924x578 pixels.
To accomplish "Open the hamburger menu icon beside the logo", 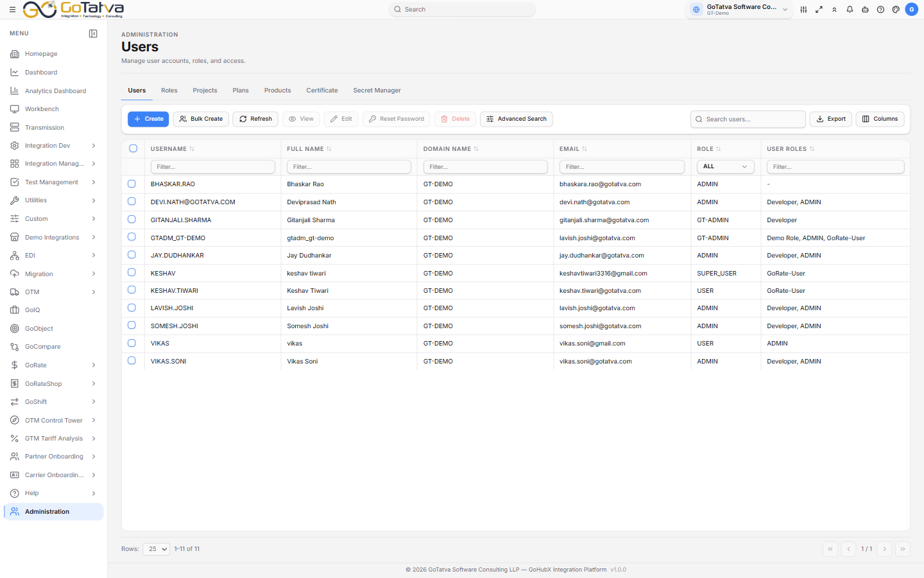I will click(12, 10).
